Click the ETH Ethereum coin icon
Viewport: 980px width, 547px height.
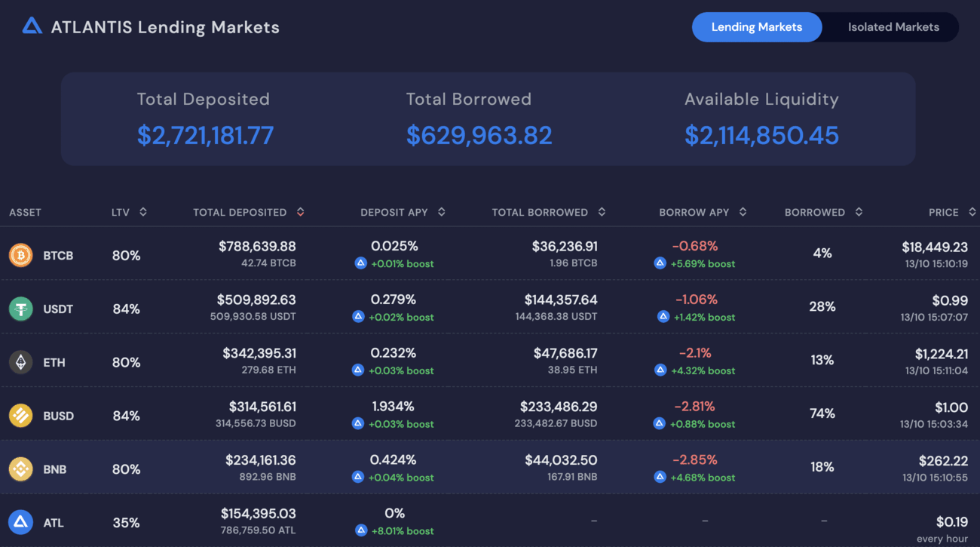pos(20,362)
